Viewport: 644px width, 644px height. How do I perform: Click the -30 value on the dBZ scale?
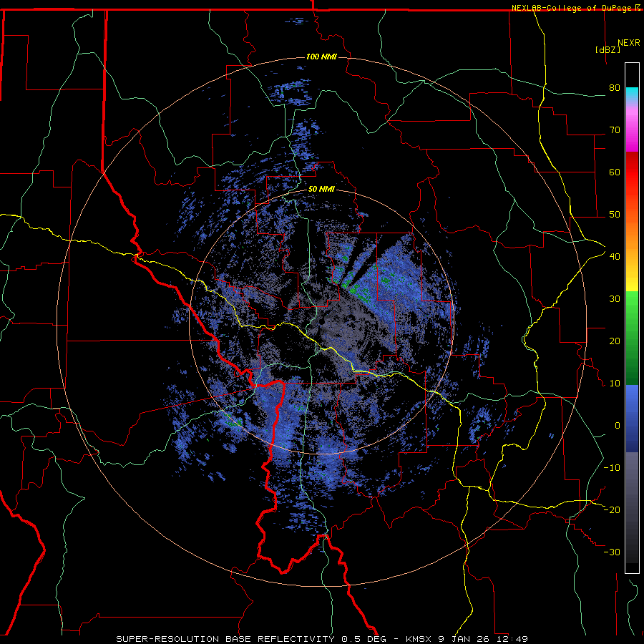click(x=612, y=552)
